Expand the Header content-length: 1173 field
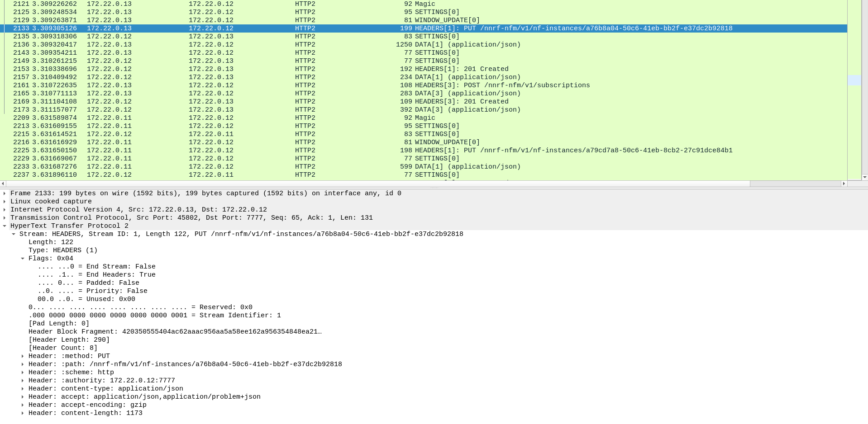868x424 pixels. pyautogui.click(x=23, y=413)
